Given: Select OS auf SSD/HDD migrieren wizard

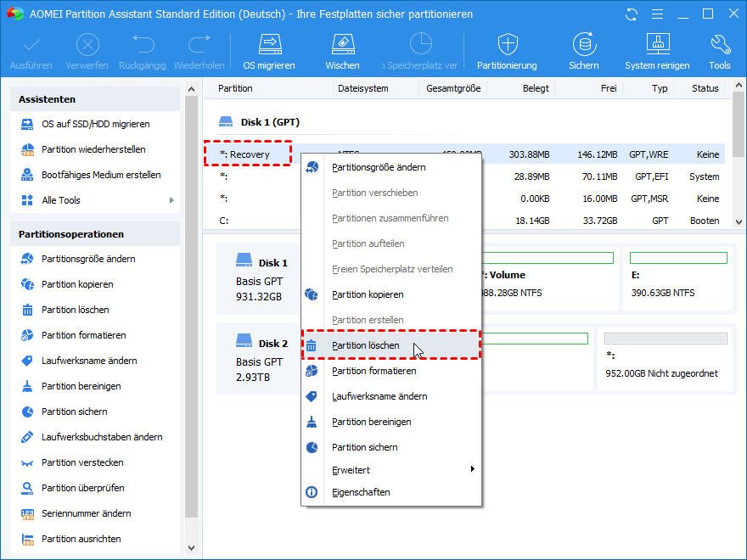Looking at the screenshot, I should (95, 124).
